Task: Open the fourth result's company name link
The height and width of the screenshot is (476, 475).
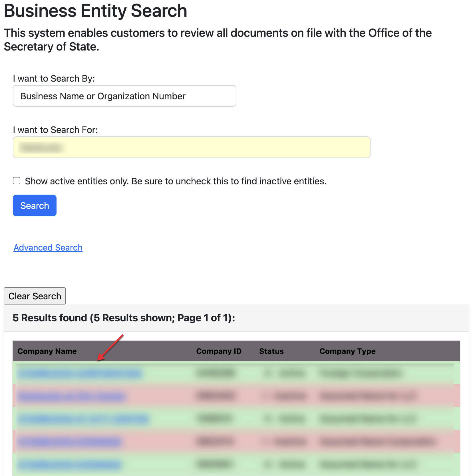Action: pyautogui.click(x=69, y=442)
